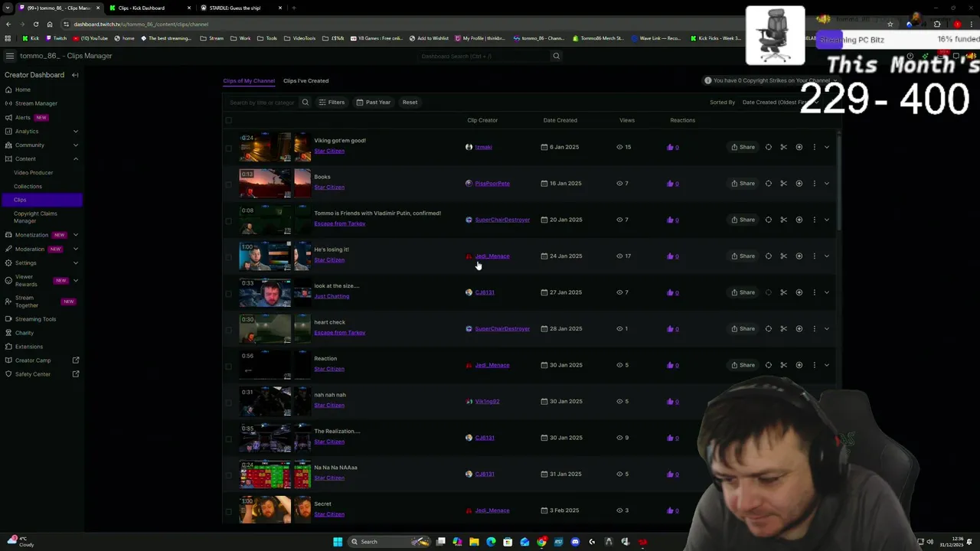The height and width of the screenshot is (551, 980).
Task: Open SuperChairDestroyer link on 20 Jan row
Action: [x=502, y=220]
